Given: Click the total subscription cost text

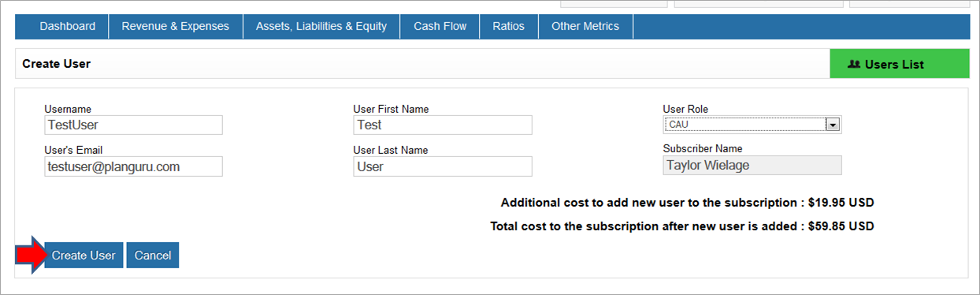Looking at the screenshot, I should (682, 226).
